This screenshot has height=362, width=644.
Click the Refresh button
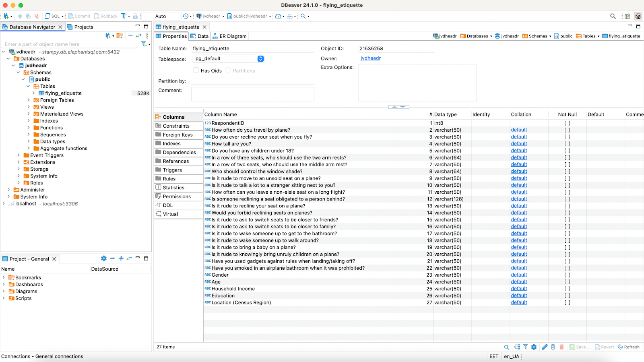point(629,347)
